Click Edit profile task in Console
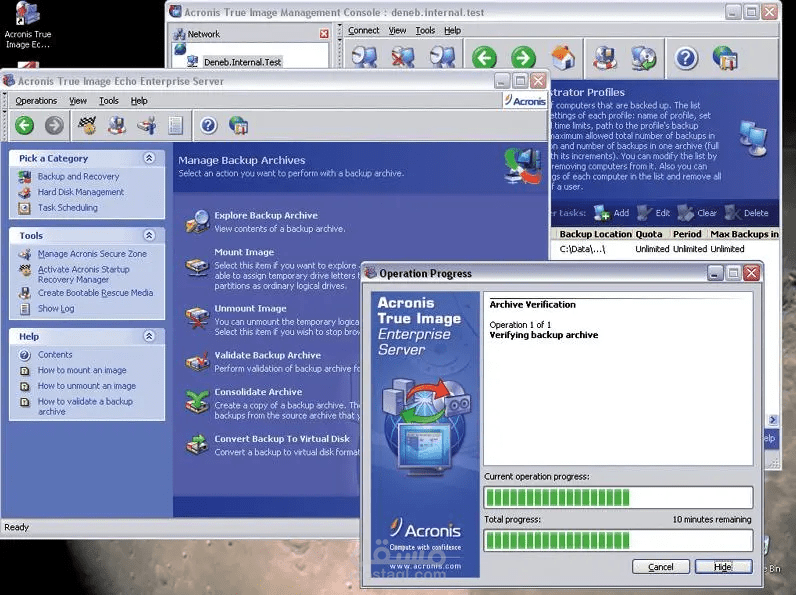Screen dimensions: 796x595 654,213
